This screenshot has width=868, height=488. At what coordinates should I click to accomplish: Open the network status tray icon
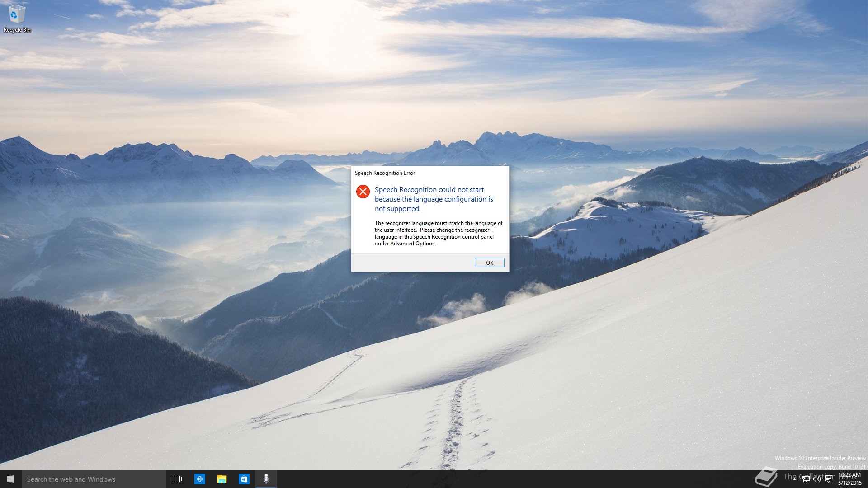(x=806, y=479)
